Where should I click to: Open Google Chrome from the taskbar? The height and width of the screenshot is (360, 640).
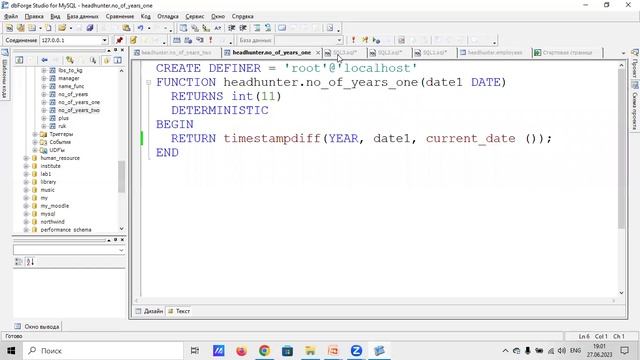click(x=264, y=351)
